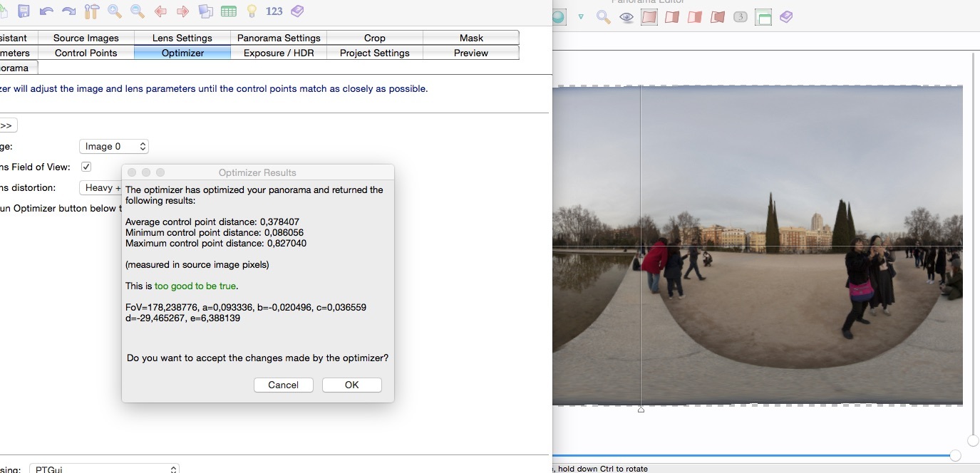Click Cancel in Optimizer Results dialog
Viewport: 980px width, 473px height.
point(284,385)
